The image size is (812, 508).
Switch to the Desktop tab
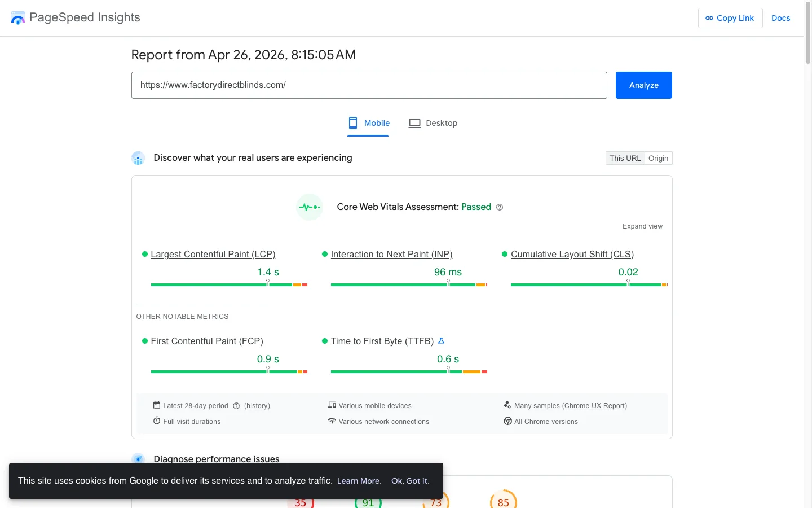tap(433, 123)
